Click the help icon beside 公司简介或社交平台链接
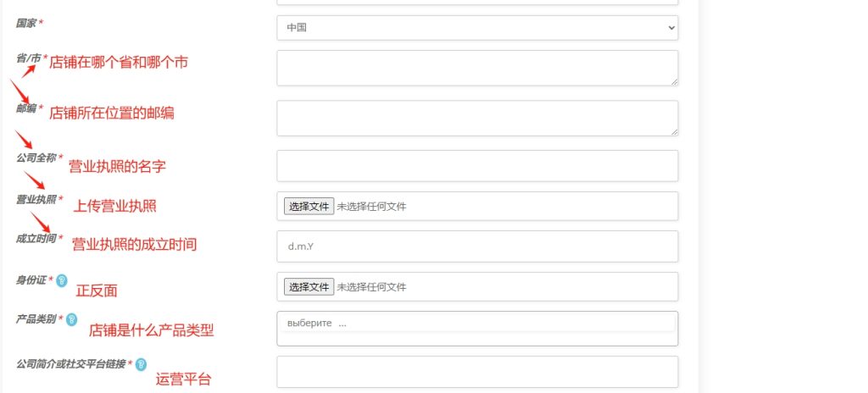This screenshot has width=868, height=393. (142, 364)
